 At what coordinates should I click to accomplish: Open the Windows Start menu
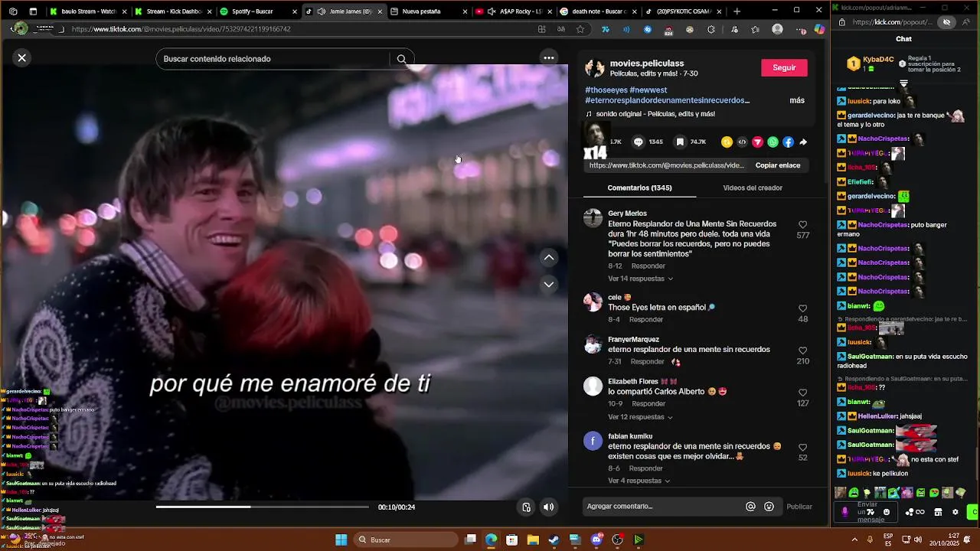(341, 540)
